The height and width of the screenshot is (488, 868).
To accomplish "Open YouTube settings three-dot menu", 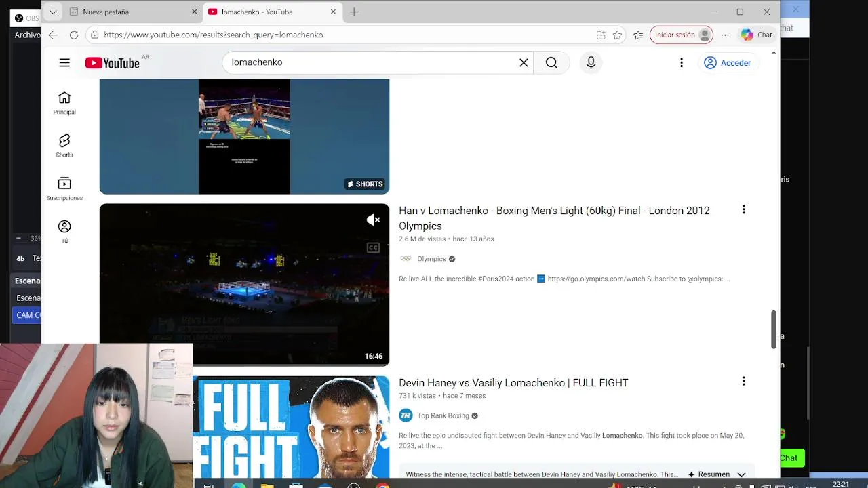I will 682,62.
